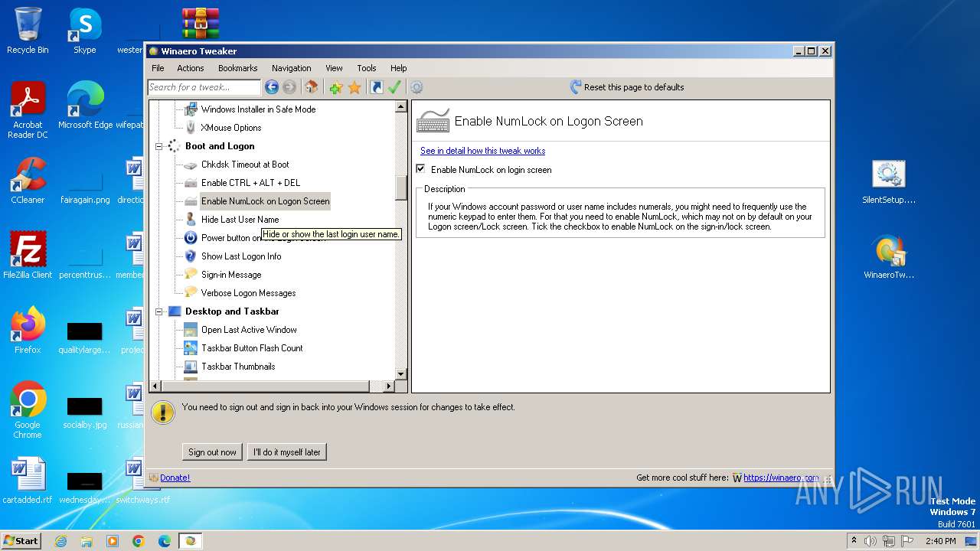
Task: Select Taskbar Thumbnails item
Action: pos(238,367)
